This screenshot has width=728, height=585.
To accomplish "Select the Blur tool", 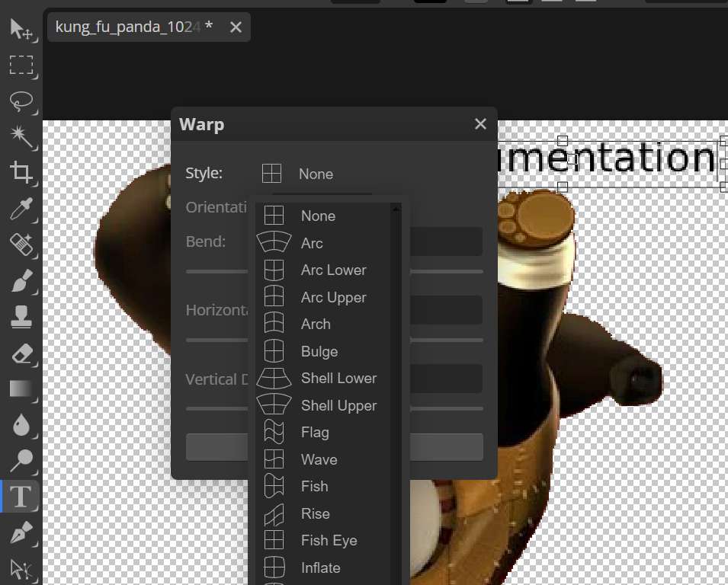I will tap(21, 424).
